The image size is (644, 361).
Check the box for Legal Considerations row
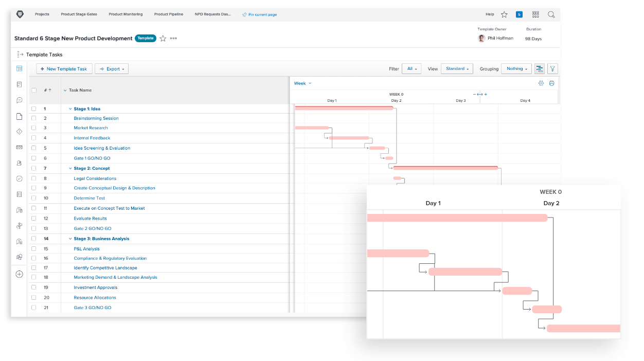click(x=34, y=178)
